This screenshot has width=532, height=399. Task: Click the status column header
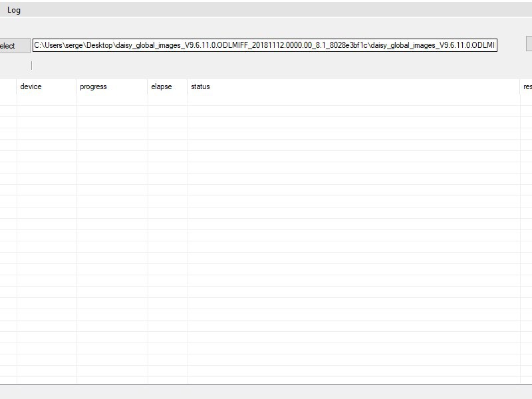(354, 86)
